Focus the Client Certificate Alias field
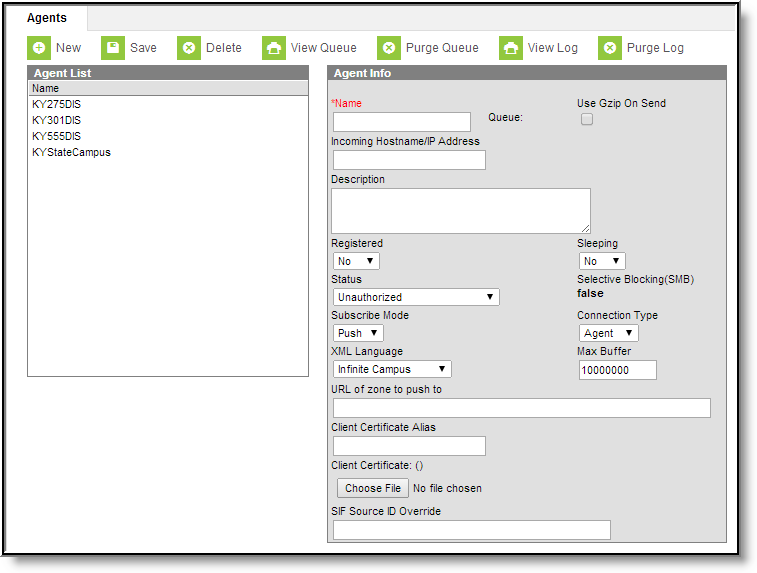 tap(409, 446)
